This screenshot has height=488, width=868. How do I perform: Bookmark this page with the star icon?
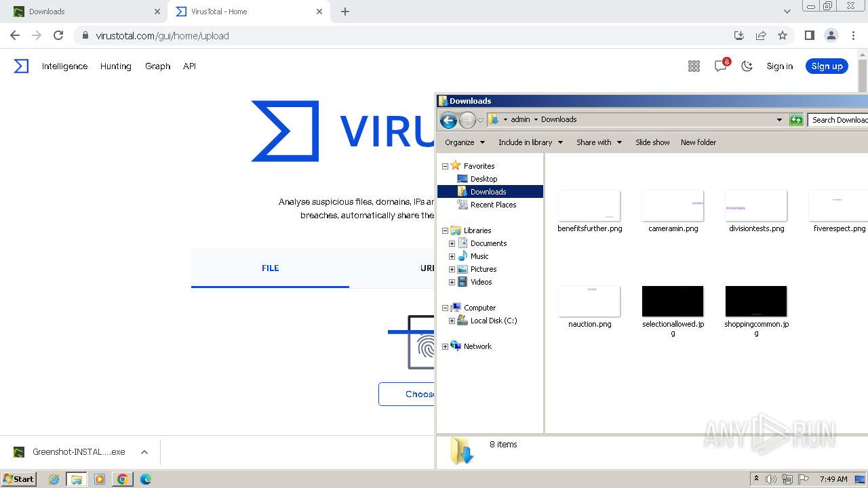783,35
